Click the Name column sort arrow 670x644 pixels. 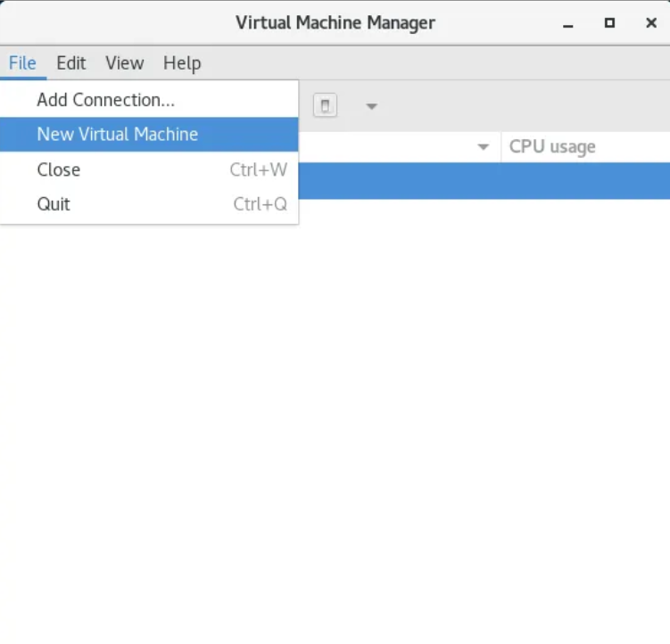pyautogui.click(x=483, y=147)
